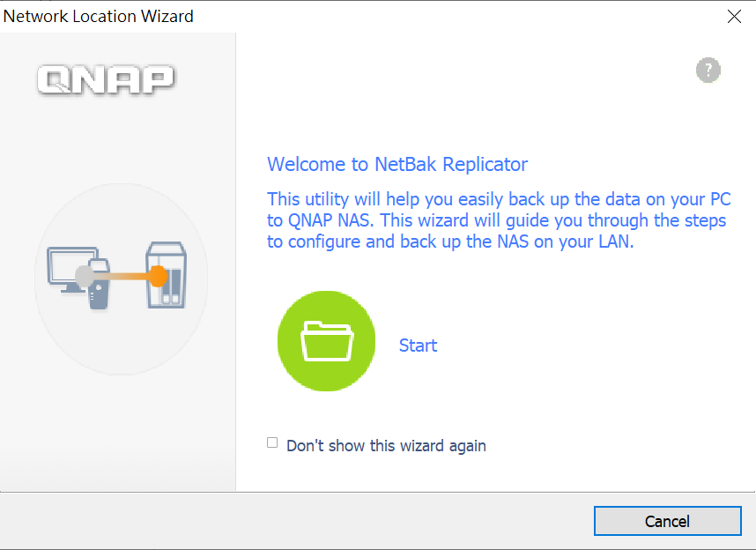Screen dimensions: 756x550
Task: Click the Network Location Wizard title text
Action: pos(99,16)
